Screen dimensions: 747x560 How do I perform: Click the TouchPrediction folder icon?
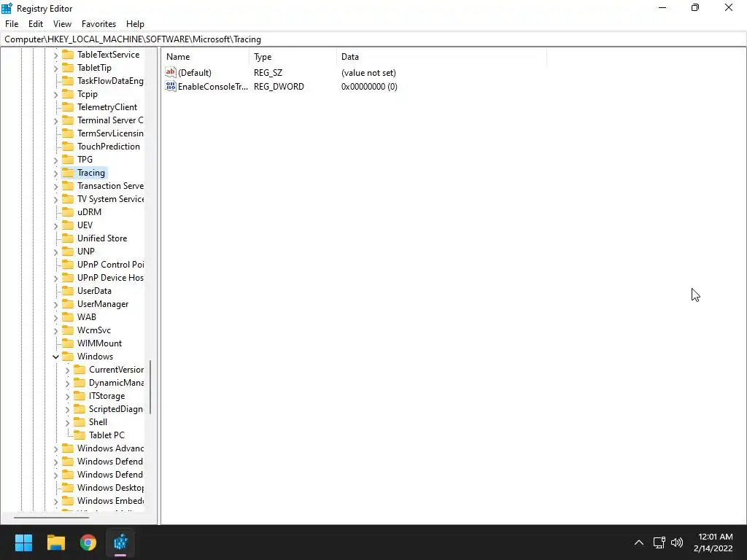(x=68, y=146)
